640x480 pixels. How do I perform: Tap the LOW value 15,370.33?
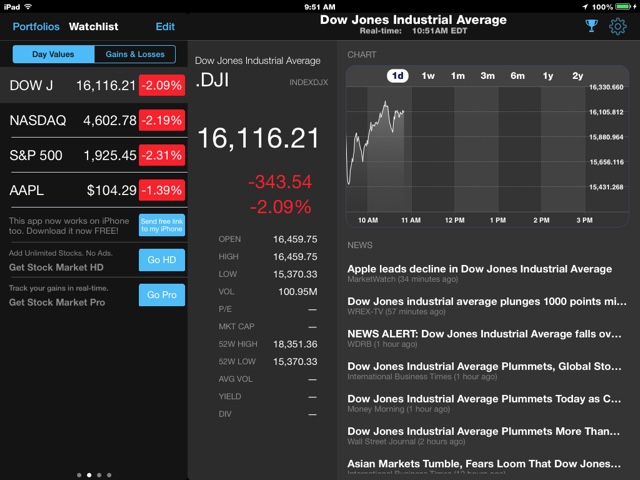click(295, 274)
